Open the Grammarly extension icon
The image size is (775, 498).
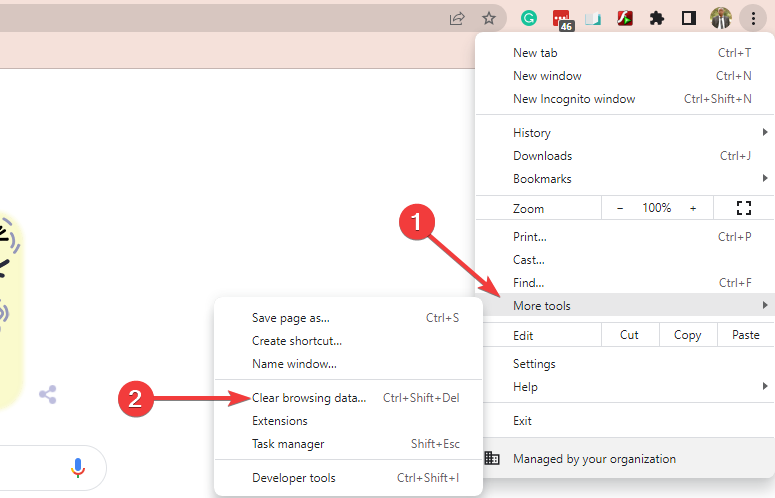point(529,19)
